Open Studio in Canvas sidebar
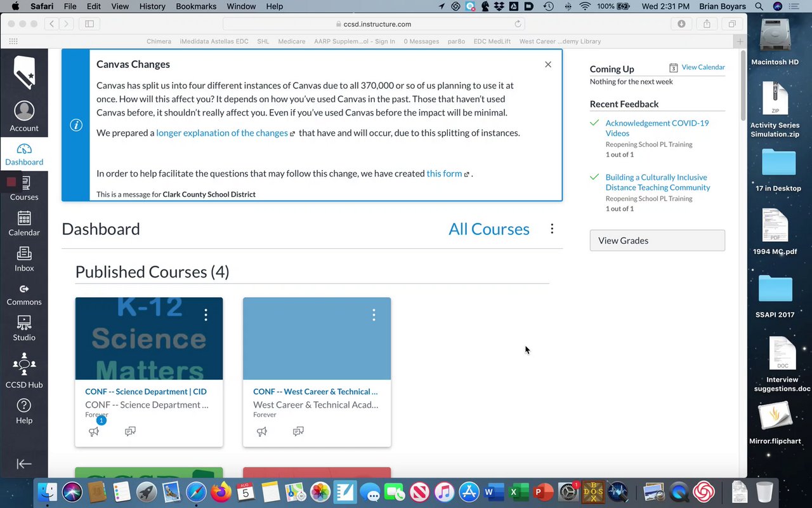Screen dimensions: 812x508 24,329
